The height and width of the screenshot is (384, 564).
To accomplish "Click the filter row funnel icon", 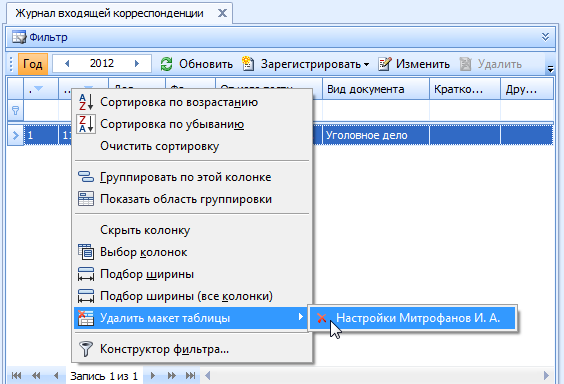I will [15, 111].
